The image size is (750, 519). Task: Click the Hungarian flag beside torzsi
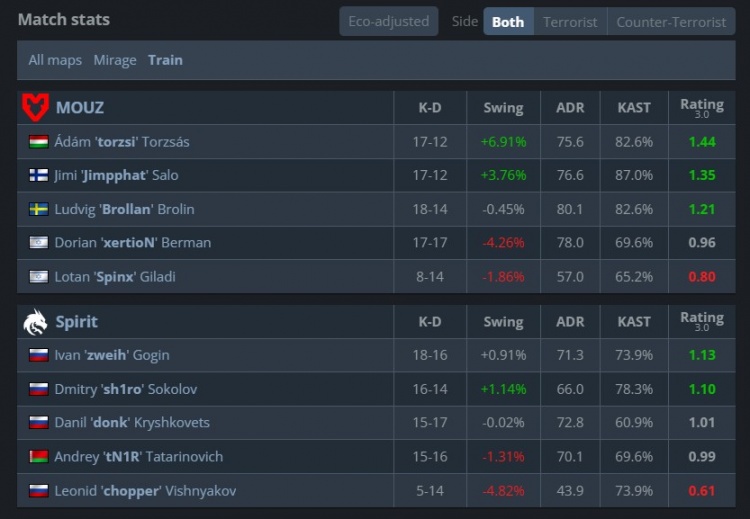38,142
